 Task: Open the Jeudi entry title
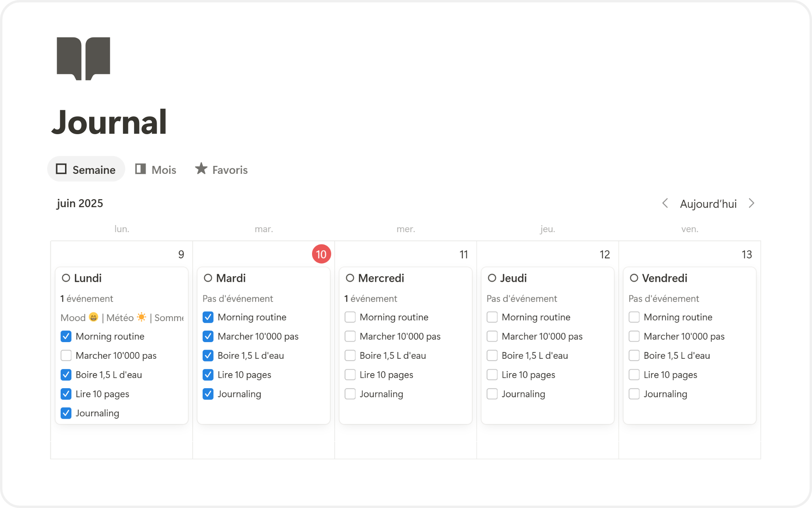(513, 278)
